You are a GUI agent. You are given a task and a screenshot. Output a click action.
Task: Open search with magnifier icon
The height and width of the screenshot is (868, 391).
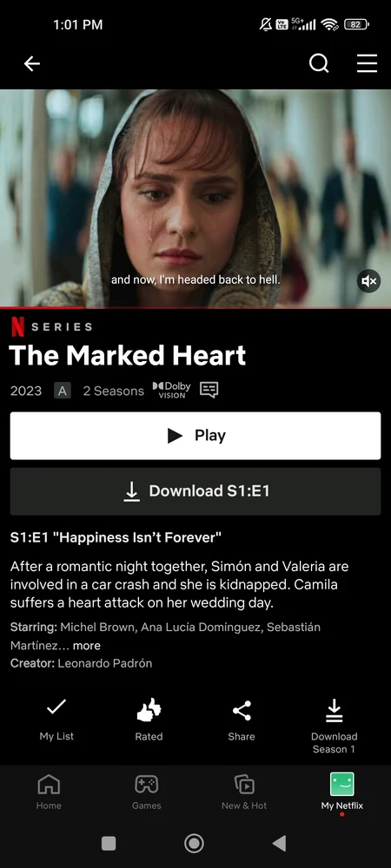[319, 63]
